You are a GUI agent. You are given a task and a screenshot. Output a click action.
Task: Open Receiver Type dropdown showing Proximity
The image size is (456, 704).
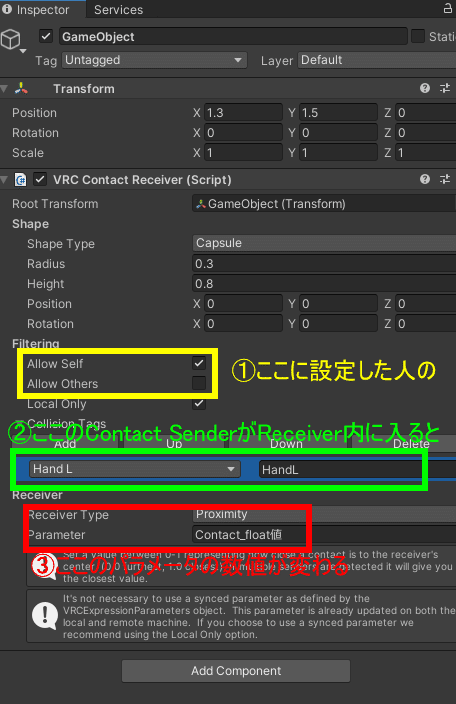[324, 514]
